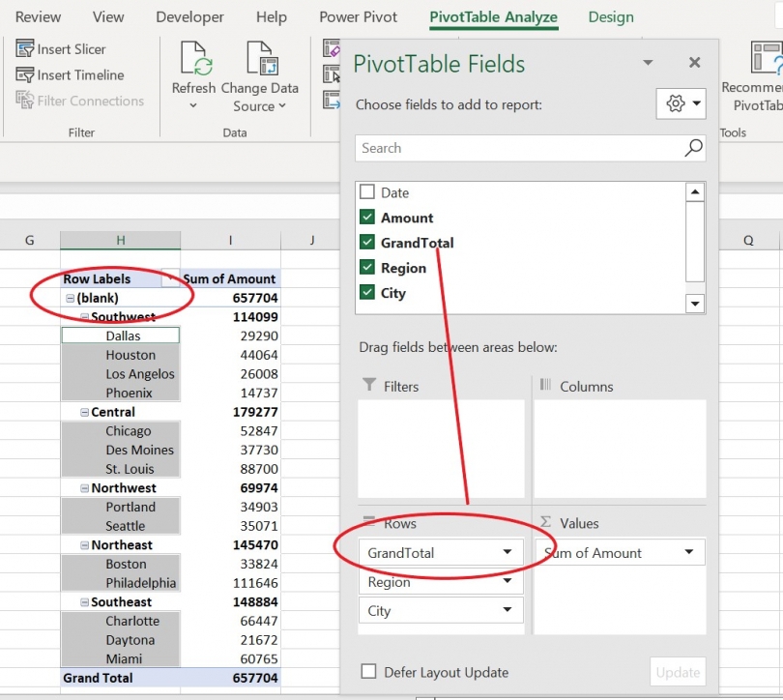Screen dimensions: 783x700
Task: Open the Sum of Amount dropdown
Action: 689,552
